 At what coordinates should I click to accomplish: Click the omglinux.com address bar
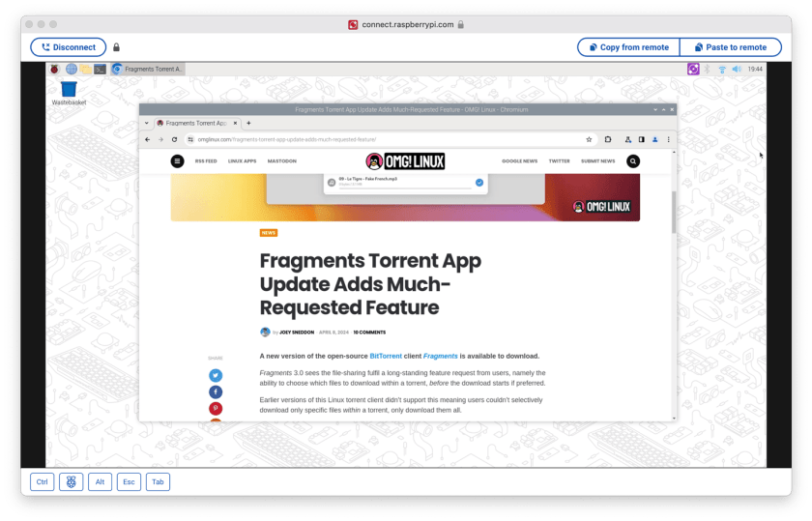pyautogui.click(x=389, y=139)
